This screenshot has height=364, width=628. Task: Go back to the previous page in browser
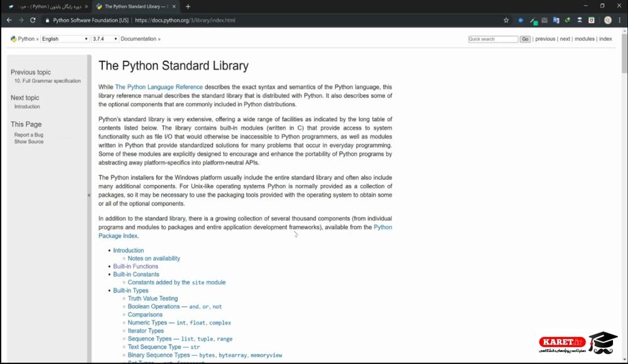(x=9, y=20)
